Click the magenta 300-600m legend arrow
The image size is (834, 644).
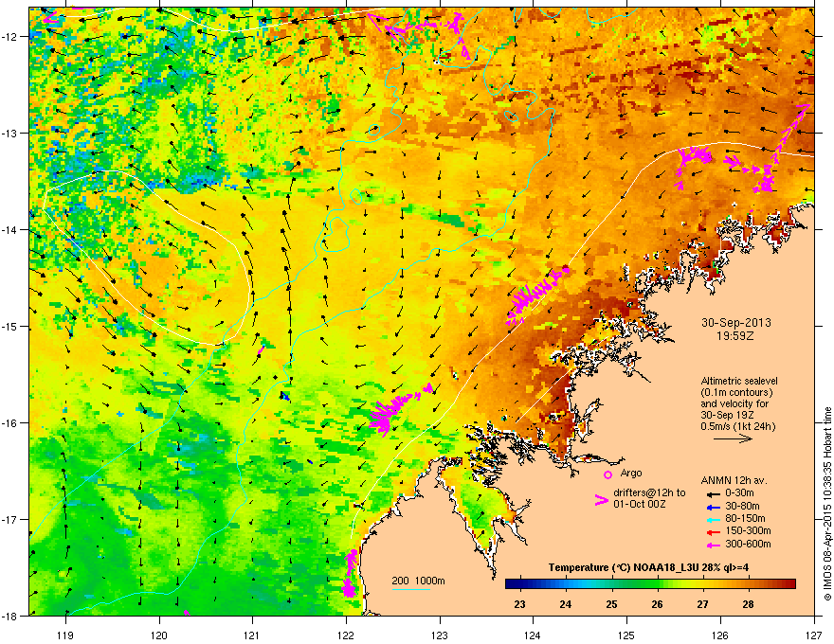(x=712, y=545)
